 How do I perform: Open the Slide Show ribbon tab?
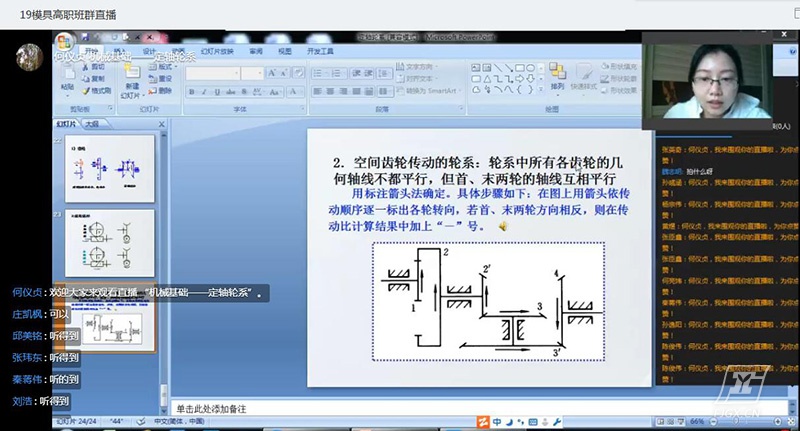217,50
